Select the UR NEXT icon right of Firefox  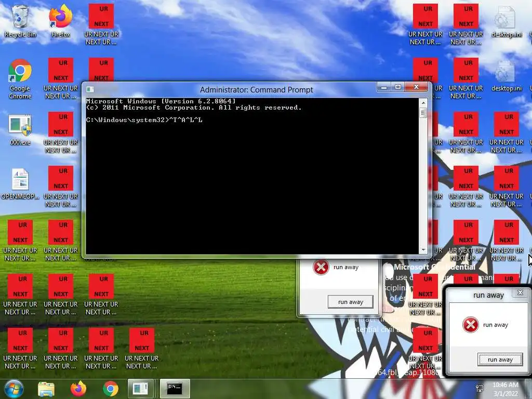[x=101, y=24]
